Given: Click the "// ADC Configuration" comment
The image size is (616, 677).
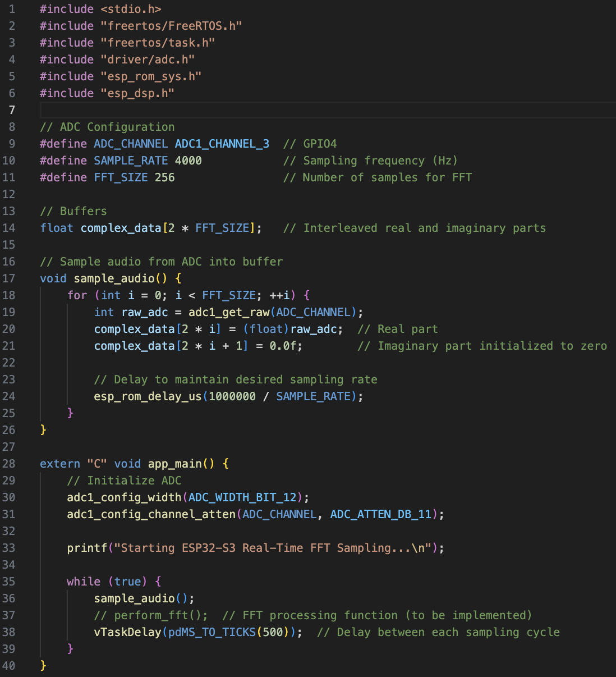Looking at the screenshot, I should [107, 127].
